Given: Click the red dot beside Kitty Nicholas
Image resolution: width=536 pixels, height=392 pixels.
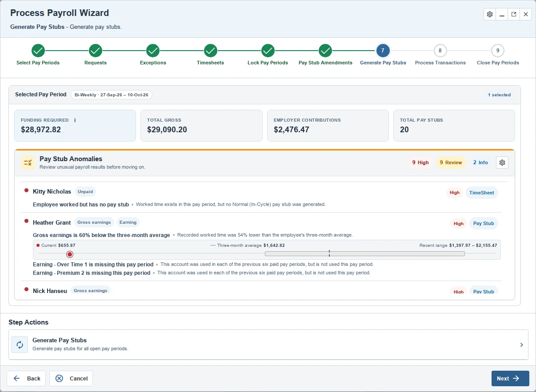Looking at the screenshot, I should 27,190.
